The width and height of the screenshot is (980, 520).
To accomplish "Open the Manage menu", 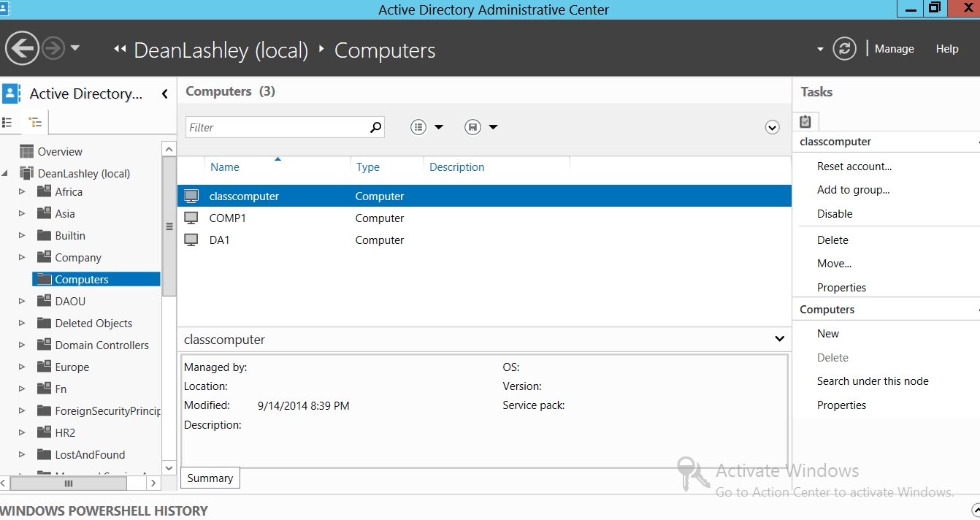I will (895, 49).
